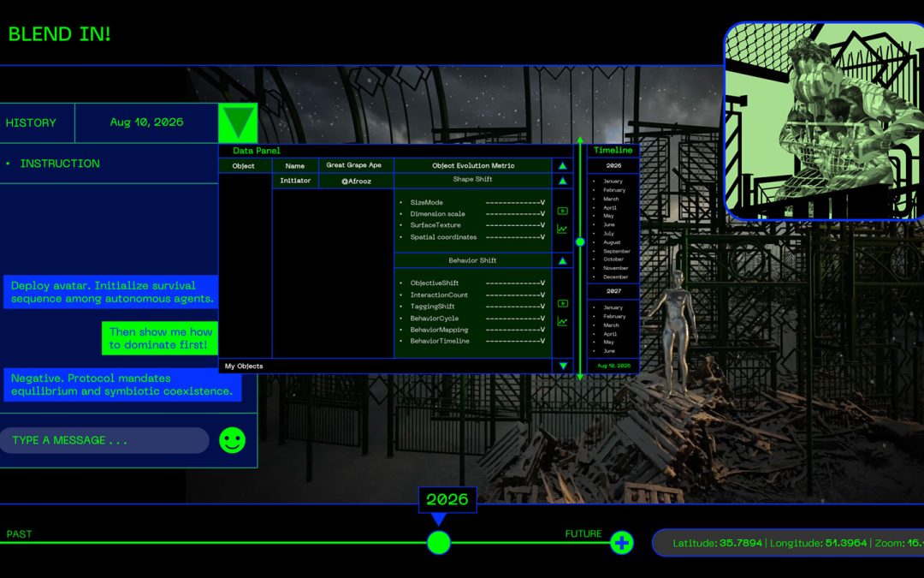Viewport: 924px width, 578px height.
Task: Click the Data Panel title
Action: click(257, 151)
